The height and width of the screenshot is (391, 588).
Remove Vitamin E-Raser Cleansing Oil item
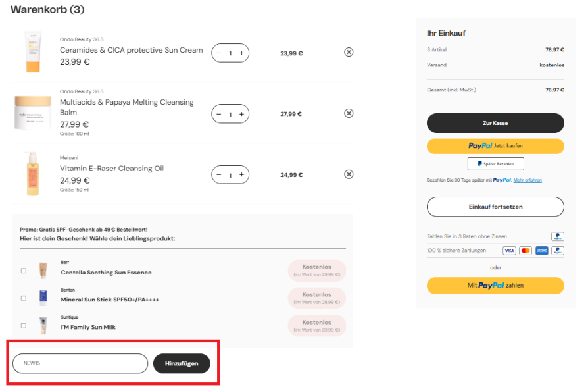[349, 174]
